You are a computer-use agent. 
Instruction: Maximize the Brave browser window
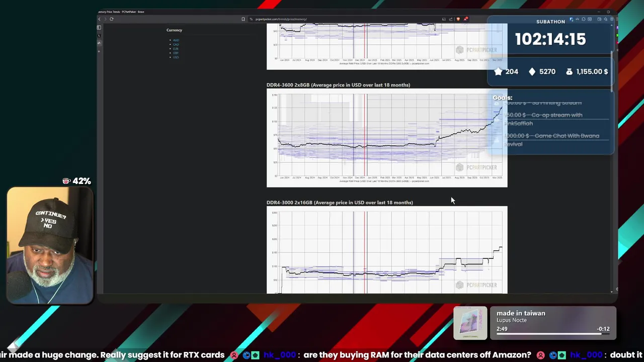pyautogui.click(x=608, y=12)
